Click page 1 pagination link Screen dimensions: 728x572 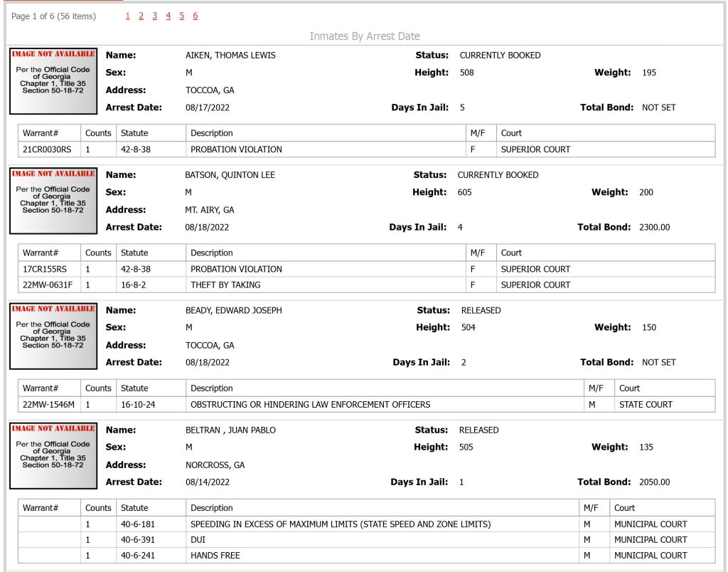pos(128,16)
